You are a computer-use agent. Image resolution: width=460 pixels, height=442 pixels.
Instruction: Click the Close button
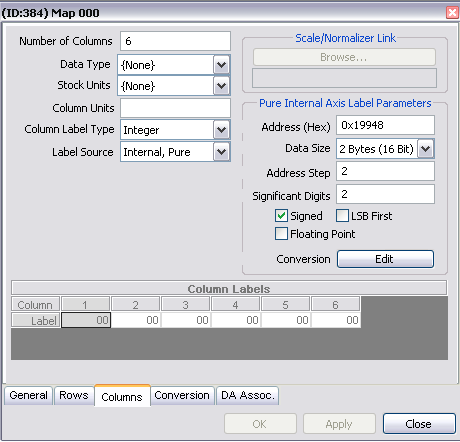tap(419, 424)
